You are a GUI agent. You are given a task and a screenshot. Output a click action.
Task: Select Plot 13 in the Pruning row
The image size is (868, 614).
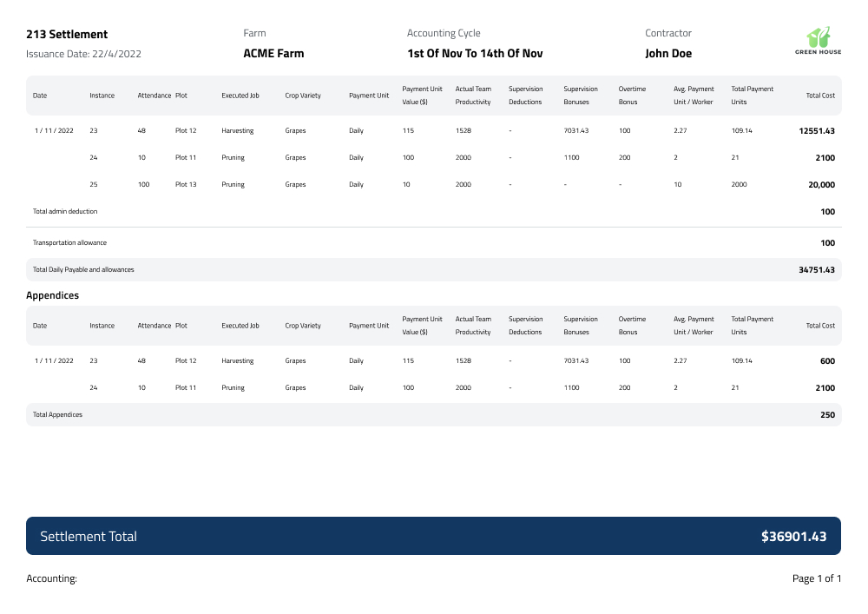click(x=186, y=185)
